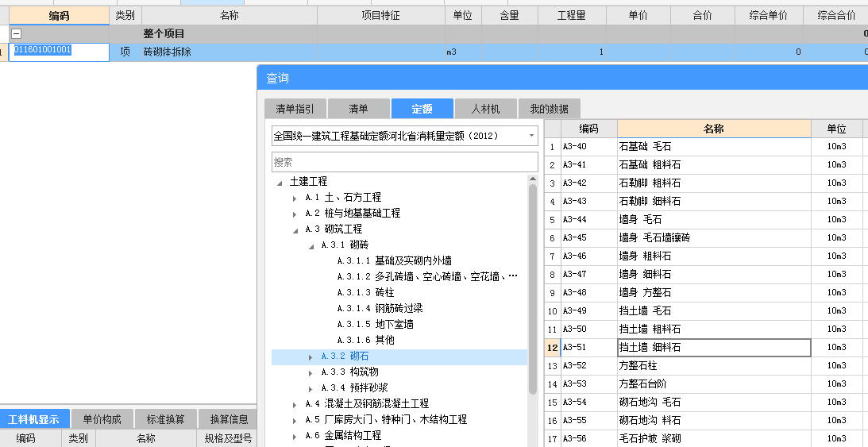868x447 pixels.
Task: Collapse the A.3.1 砌砖 node
Action: click(311, 245)
